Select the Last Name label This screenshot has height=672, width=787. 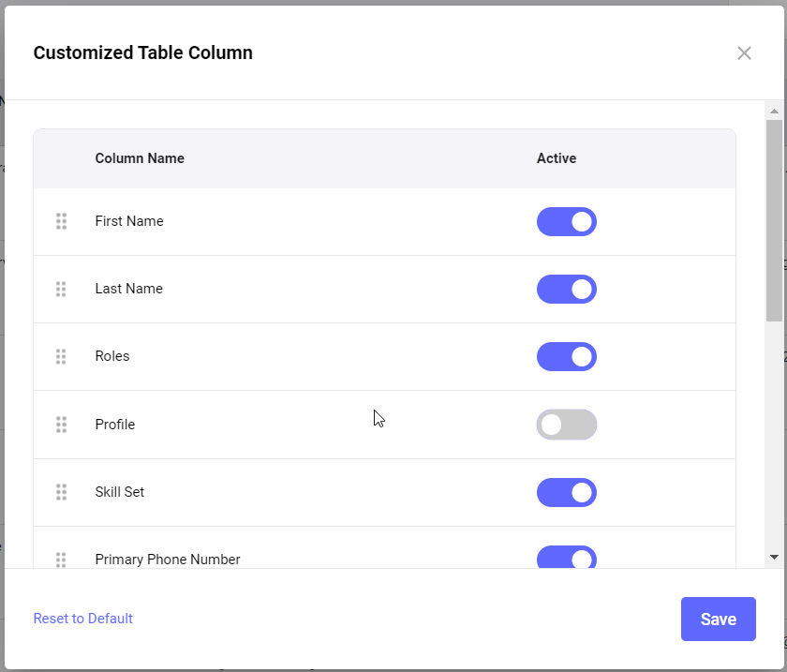tap(128, 289)
